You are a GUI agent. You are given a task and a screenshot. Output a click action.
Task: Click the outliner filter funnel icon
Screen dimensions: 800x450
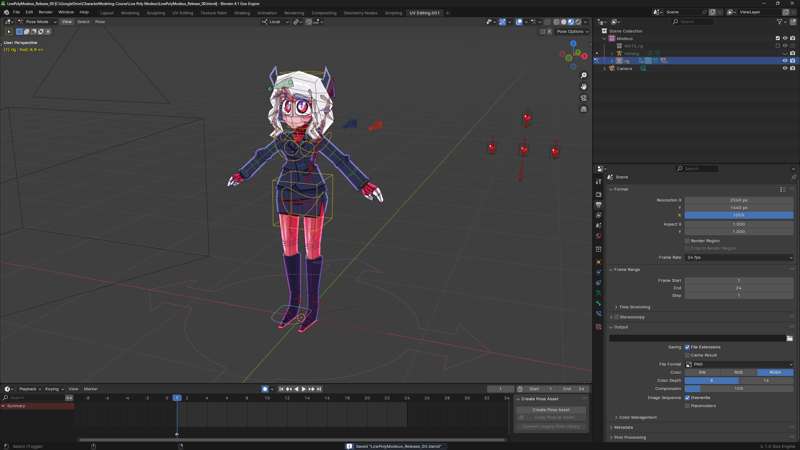[780, 22]
